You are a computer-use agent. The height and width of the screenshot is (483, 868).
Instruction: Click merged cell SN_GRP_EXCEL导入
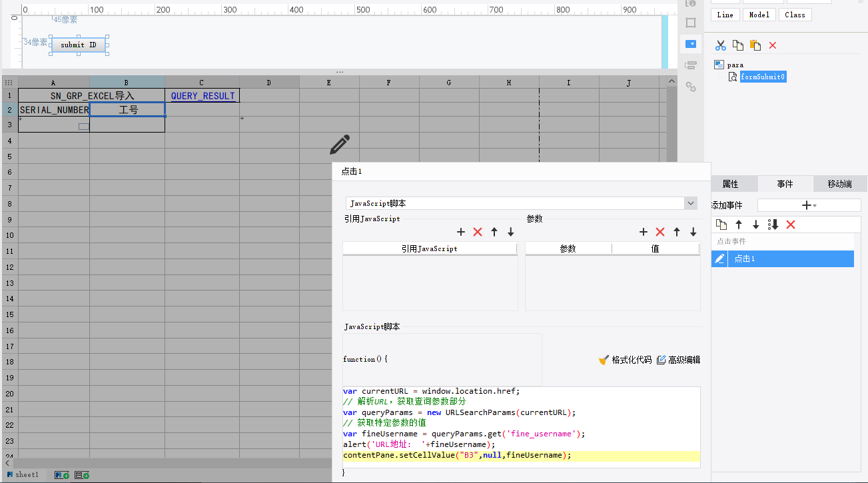click(x=92, y=96)
